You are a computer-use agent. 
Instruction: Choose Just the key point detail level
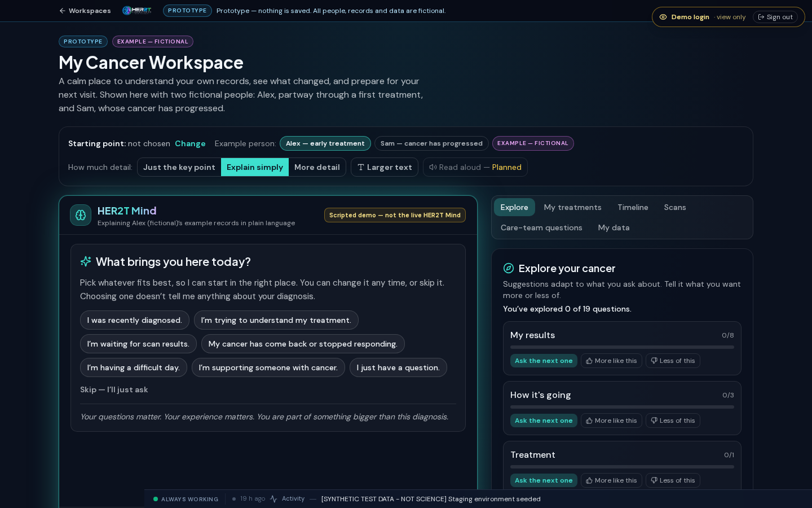click(179, 167)
